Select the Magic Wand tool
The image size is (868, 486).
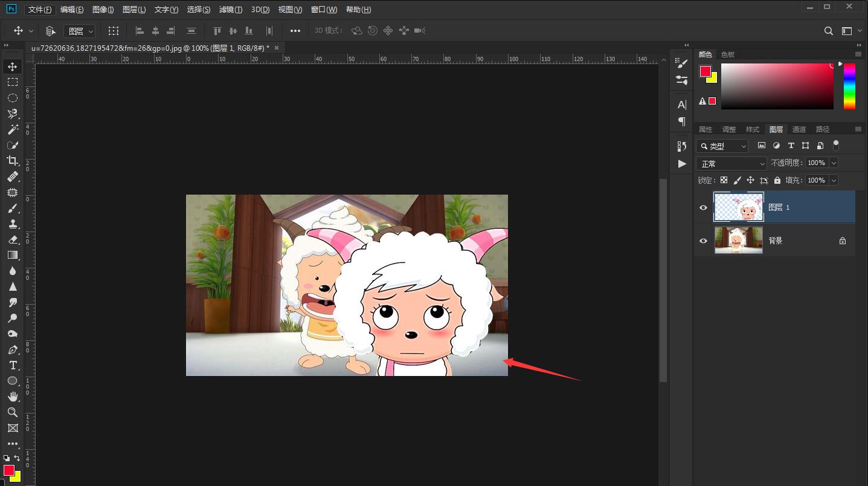click(x=13, y=129)
